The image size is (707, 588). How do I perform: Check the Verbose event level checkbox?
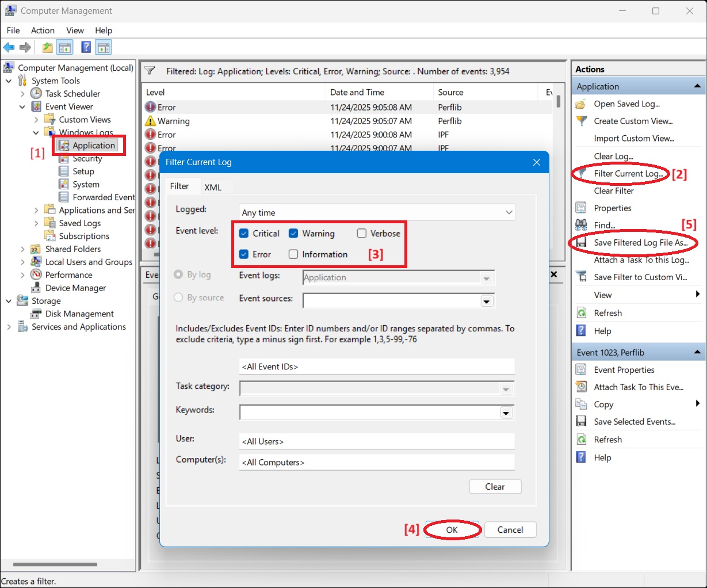click(x=361, y=234)
